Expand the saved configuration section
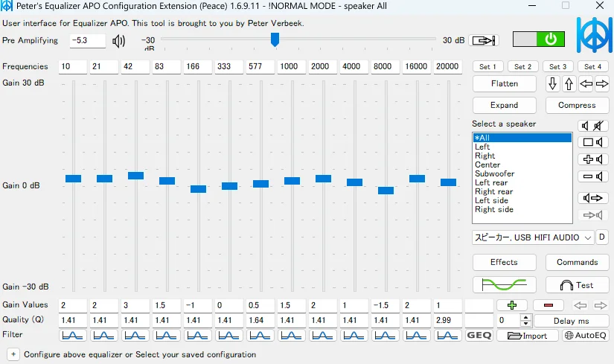The height and width of the screenshot is (364, 614). pyautogui.click(x=13, y=354)
